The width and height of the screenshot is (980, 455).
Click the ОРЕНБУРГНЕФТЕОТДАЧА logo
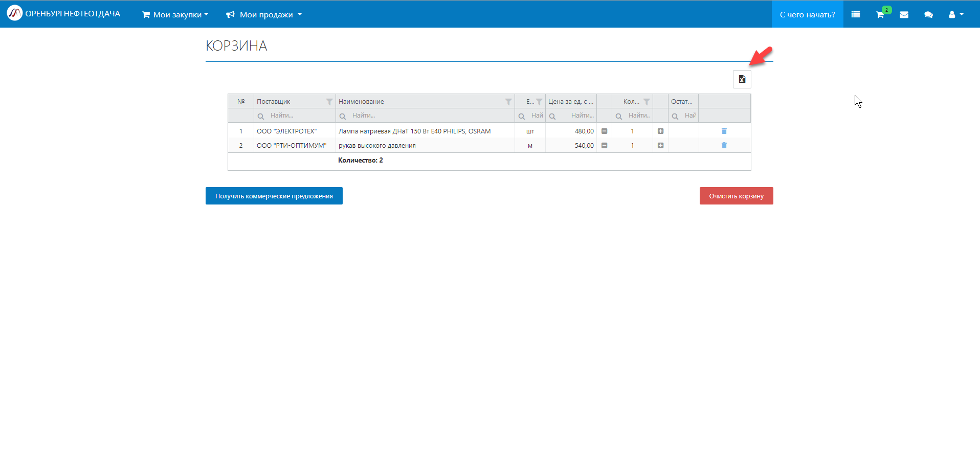coord(63,14)
